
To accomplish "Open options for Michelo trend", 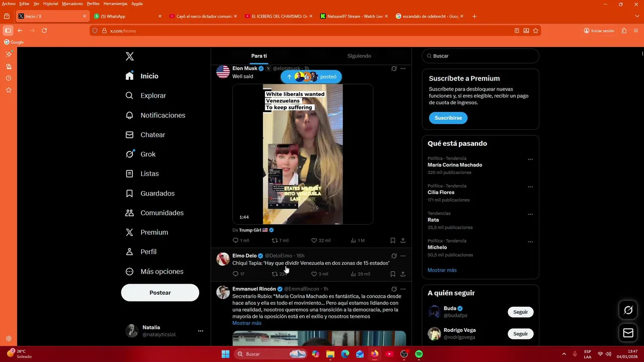I will pos(530,242).
